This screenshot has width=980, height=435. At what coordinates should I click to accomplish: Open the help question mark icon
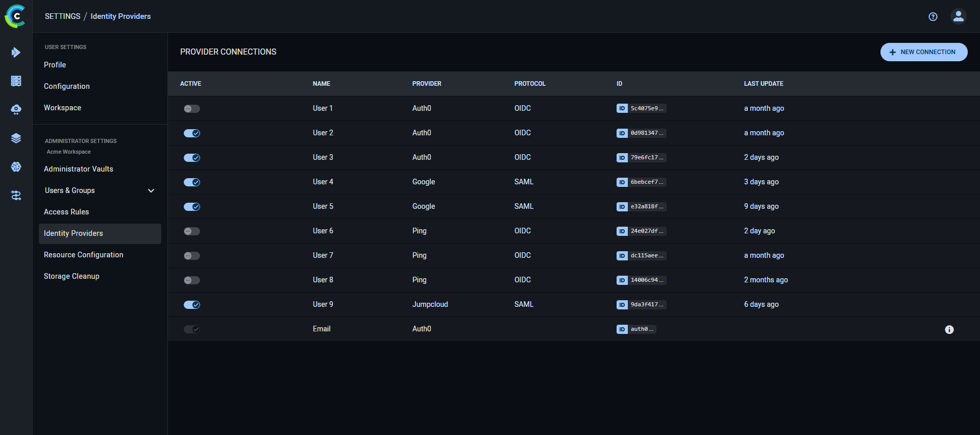[x=933, y=16]
